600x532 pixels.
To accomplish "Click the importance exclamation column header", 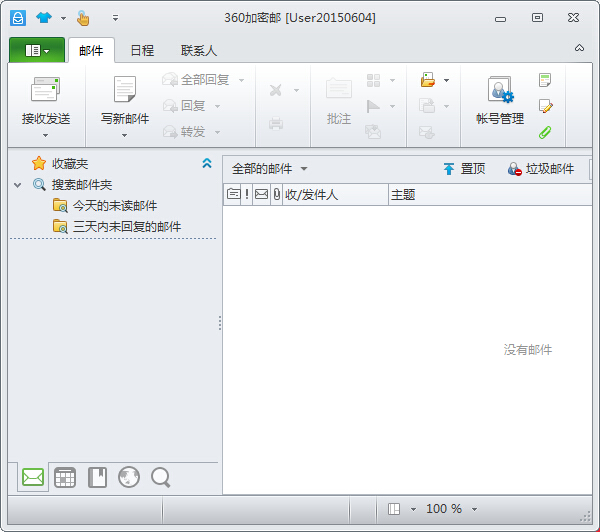I will (x=247, y=194).
